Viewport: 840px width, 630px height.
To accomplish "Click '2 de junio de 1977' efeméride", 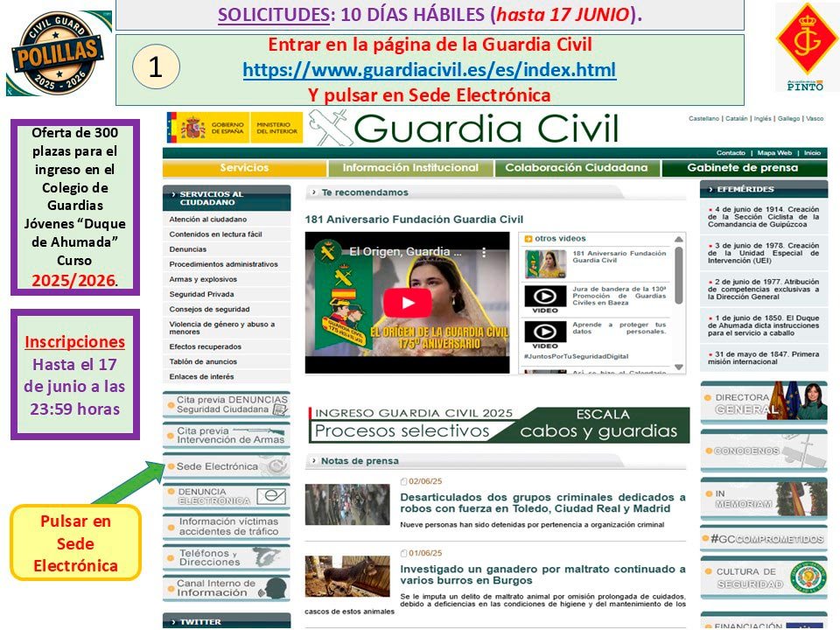I will pyautogui.click(x=763, y=290).
